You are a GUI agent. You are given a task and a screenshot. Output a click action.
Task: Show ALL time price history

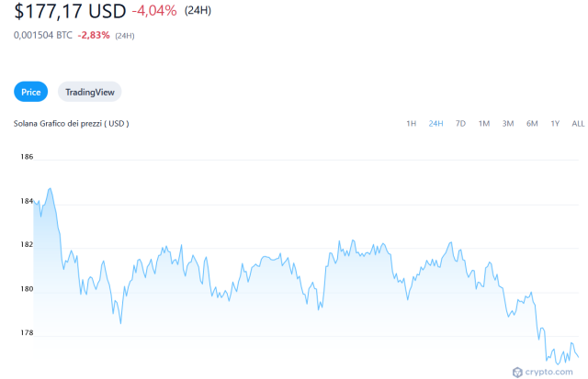click(x=578, y=124)
